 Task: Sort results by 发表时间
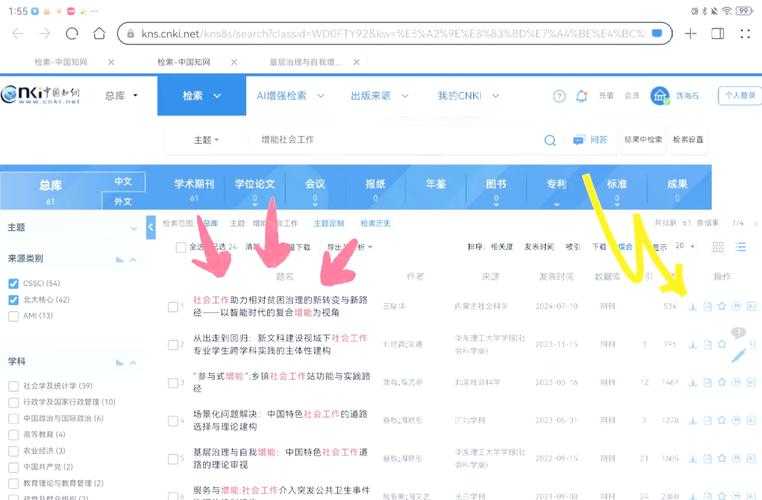[538, 247]
